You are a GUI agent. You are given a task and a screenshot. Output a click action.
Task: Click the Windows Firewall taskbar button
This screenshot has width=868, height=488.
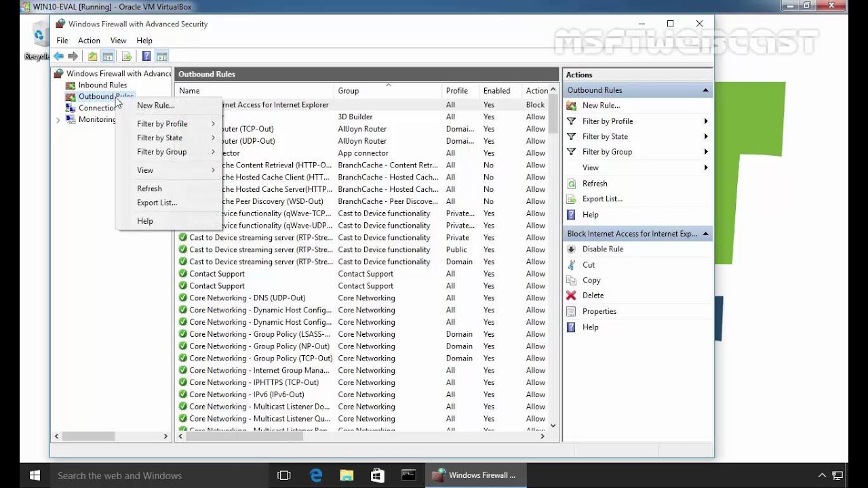pyautogui.click(x=477, y=475)
